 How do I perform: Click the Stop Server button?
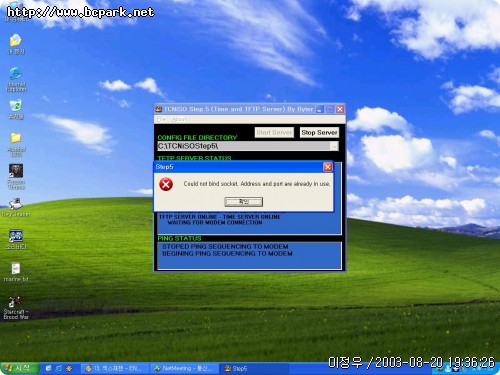click(x=319, y=133)
